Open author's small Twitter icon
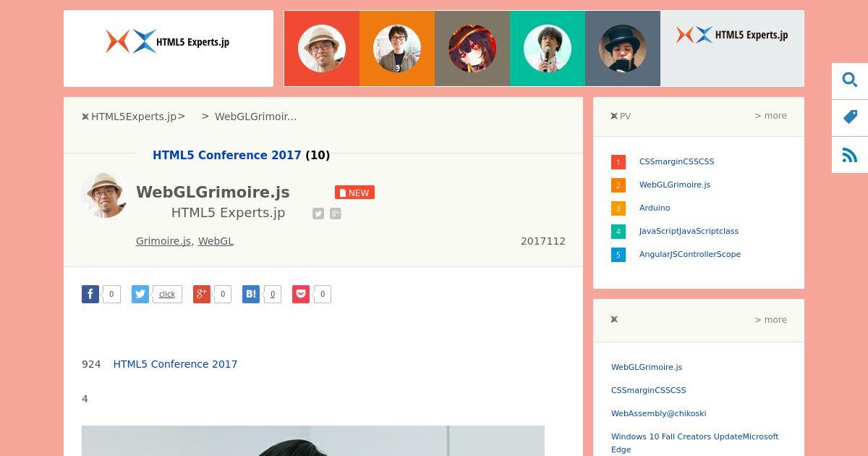Image resolution: width=868 pixels, height=456 pixels. [318, 214]
